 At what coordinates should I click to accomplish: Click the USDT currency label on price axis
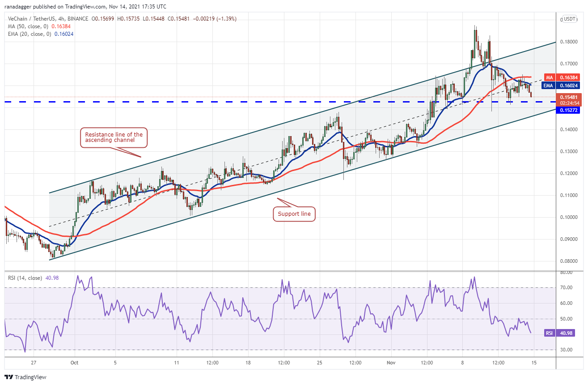570,19
